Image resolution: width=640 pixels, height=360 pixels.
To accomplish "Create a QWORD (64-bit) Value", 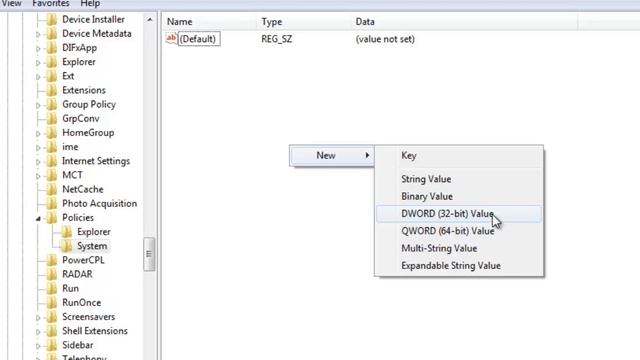I will click(x=459, y=231).
